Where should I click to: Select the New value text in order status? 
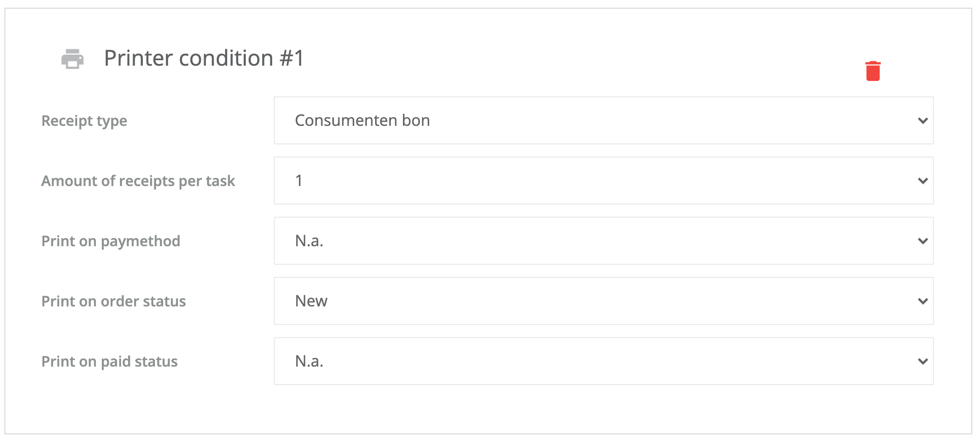311,301
